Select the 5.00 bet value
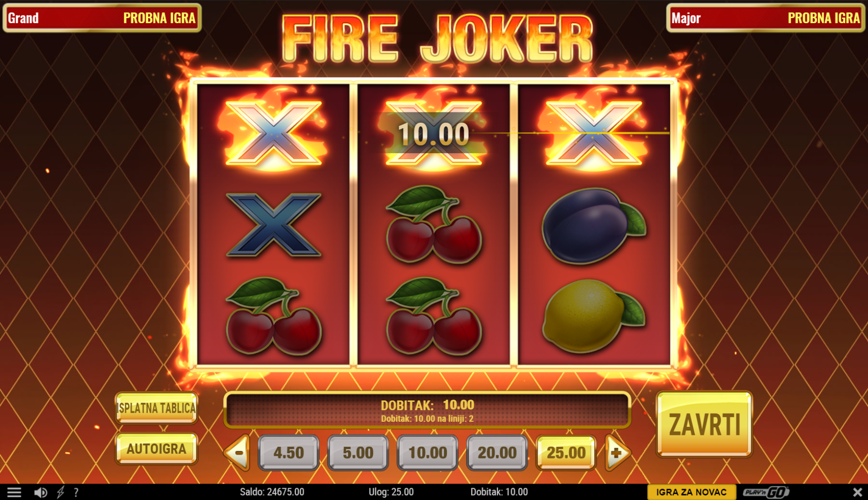The image size is (868, 500). 358,452
